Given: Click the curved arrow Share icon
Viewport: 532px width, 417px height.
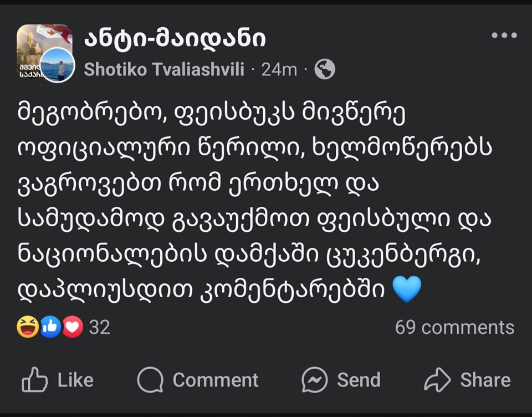Looking at the screenshot, I should pyautogui.click(x=438, y=380).
